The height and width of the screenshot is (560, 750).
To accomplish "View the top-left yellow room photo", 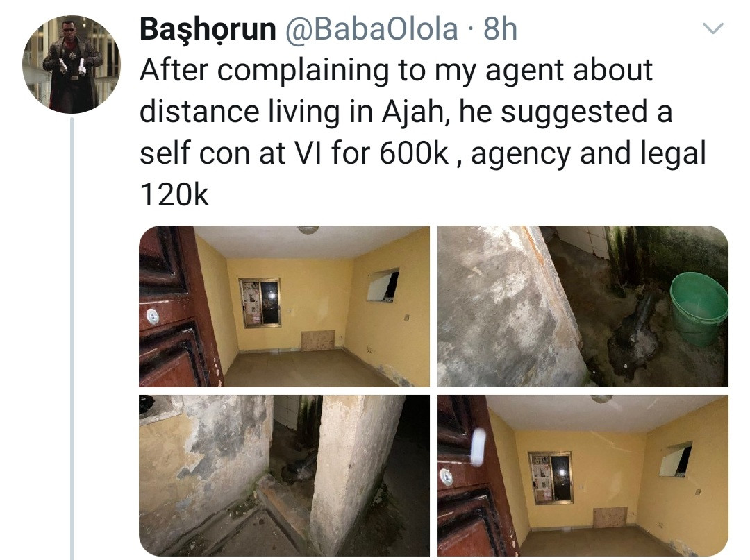I will [x=284, y=306].
